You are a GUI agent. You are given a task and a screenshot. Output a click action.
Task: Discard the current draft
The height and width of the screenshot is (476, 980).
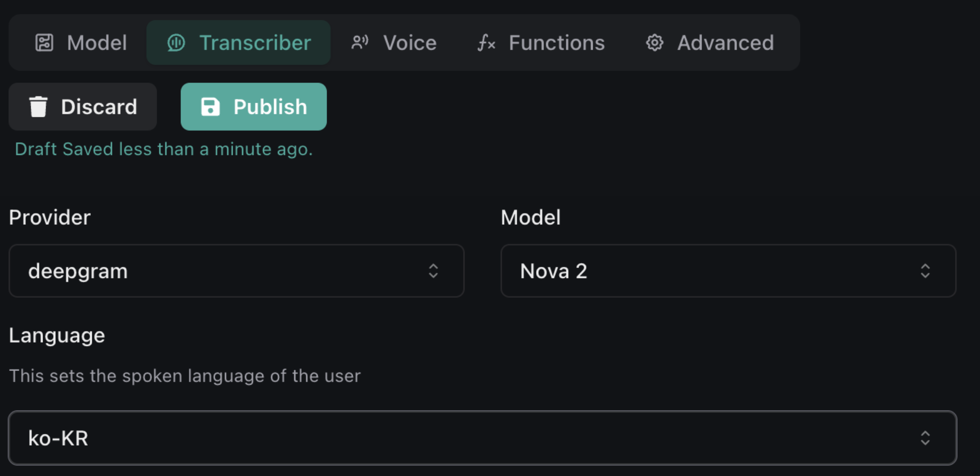click(83, 107)
